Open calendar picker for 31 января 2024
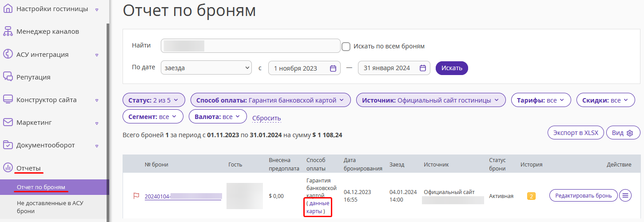644x222 pixels. pyautogui.click(x=423, y=68)
